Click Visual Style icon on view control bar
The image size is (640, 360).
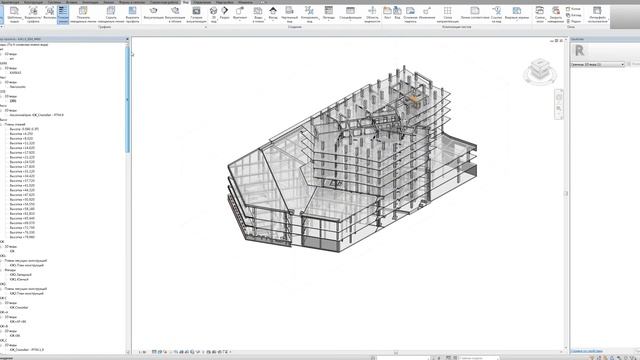(160, 352)
